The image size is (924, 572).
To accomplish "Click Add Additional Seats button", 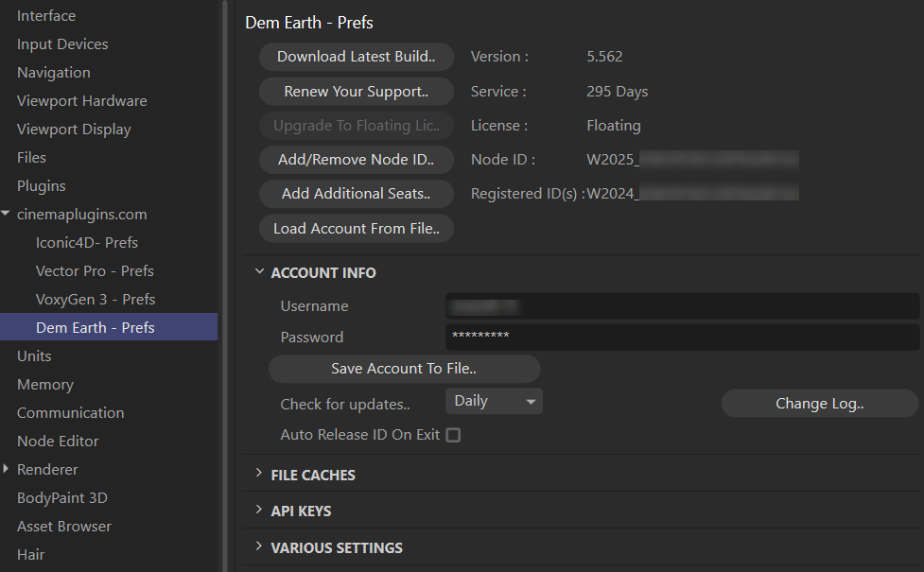I will [x=356, y=194].
